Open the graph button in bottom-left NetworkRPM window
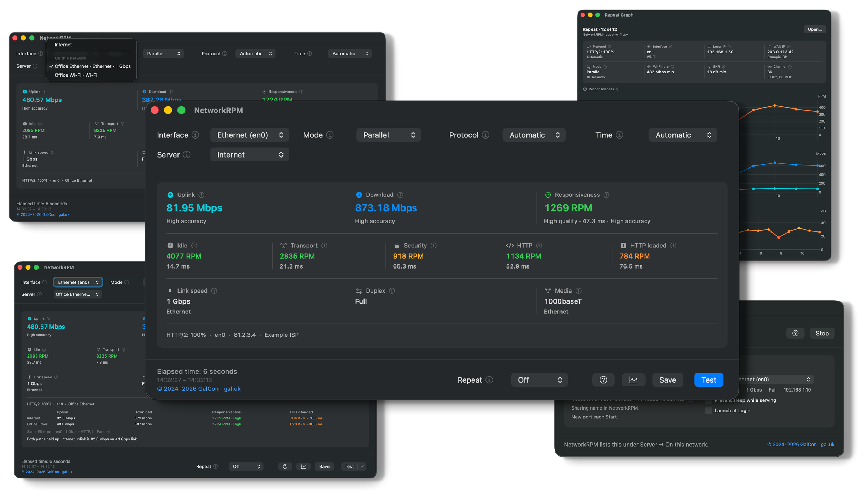868x500 pixels. (303, 467)
